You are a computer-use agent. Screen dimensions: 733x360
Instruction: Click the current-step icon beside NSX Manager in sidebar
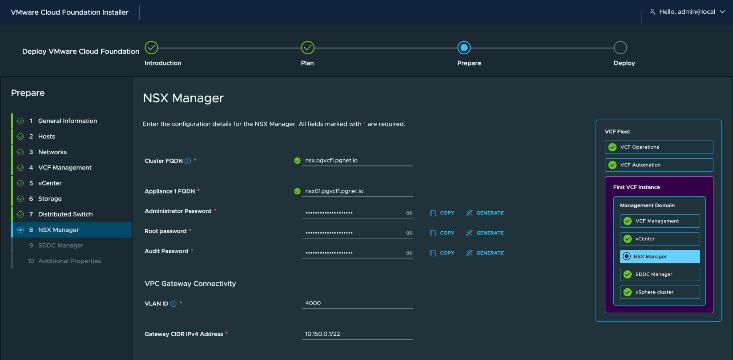coord(20,230)
